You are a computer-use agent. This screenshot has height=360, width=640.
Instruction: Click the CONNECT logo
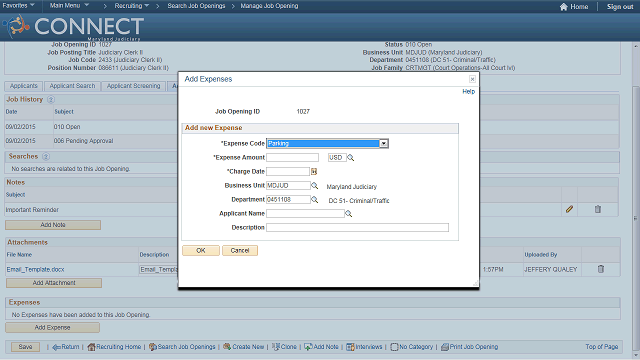click(73, 27)
